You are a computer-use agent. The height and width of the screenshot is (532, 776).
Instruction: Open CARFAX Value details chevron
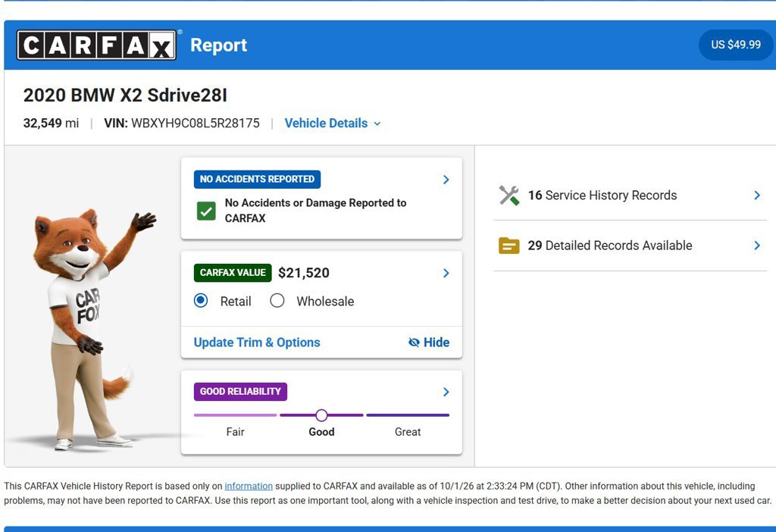(446, 273)
